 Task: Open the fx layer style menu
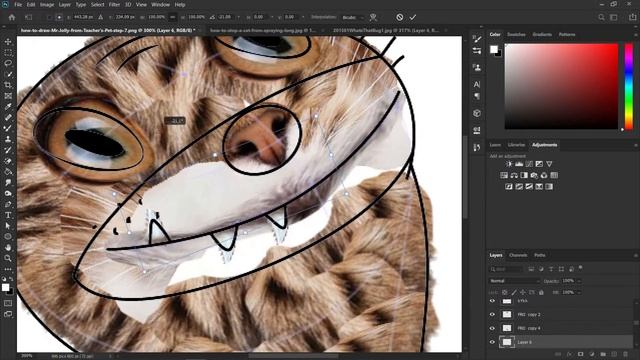[569, 354]
